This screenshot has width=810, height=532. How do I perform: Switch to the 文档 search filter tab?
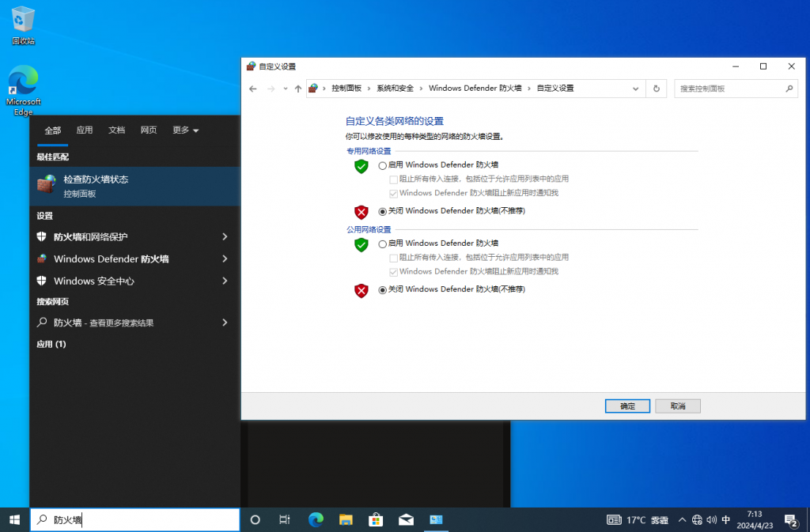click(x=117, y=130)
